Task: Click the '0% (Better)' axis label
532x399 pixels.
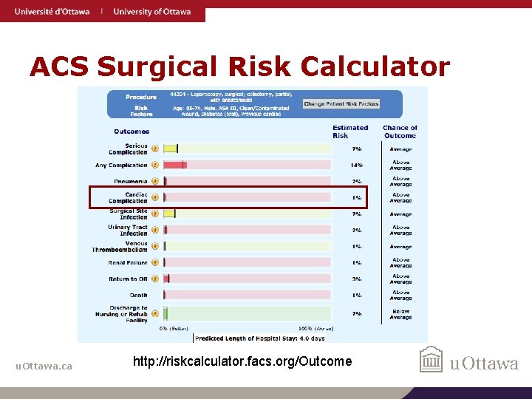Action: 174,328
